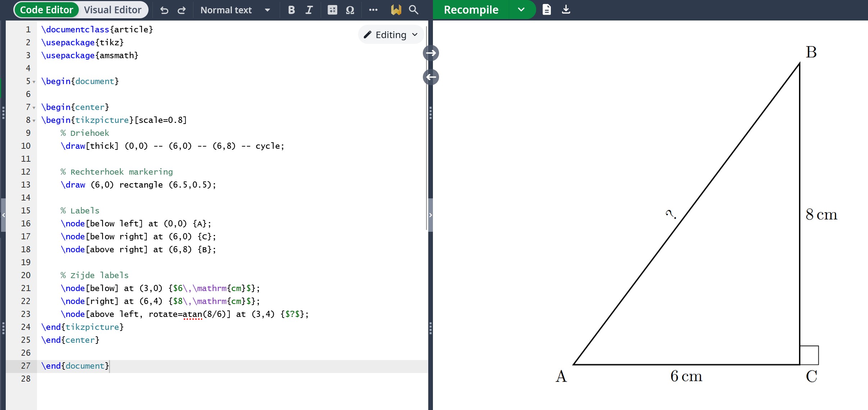This screenshot has width=868, height=410.
Task: View compile logs document icon
Action: [547, 9]
